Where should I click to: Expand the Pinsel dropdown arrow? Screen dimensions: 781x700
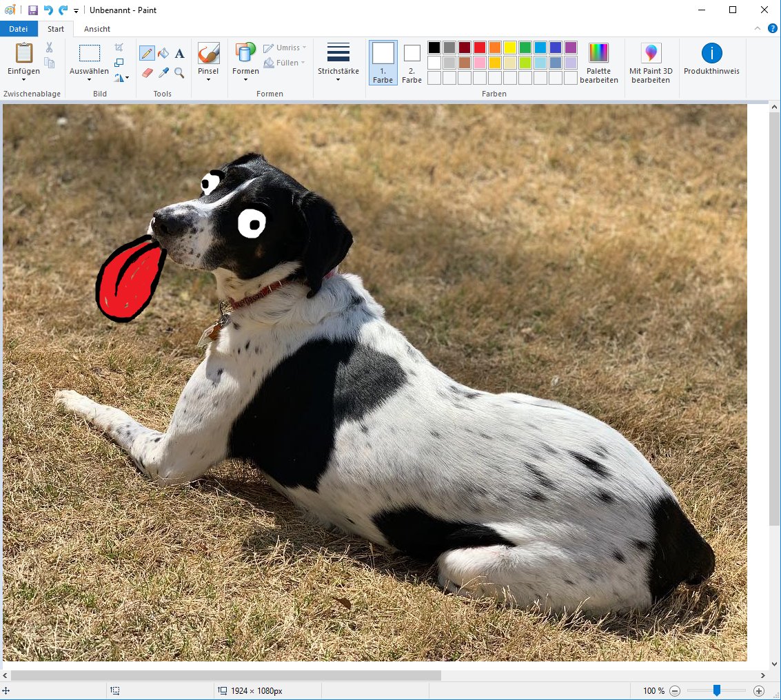point(208,80)
